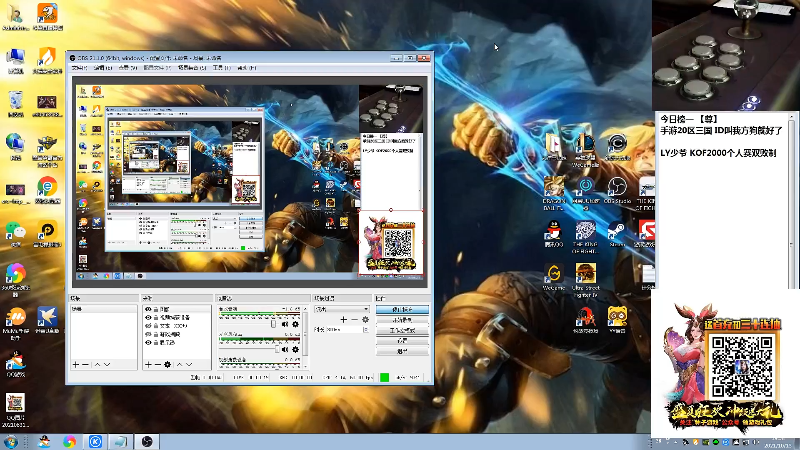Viewport: 800px width, 450px height.
Task: Open the third OBS menu bar item
Action: pyautogui.click(x=128, y=67)
